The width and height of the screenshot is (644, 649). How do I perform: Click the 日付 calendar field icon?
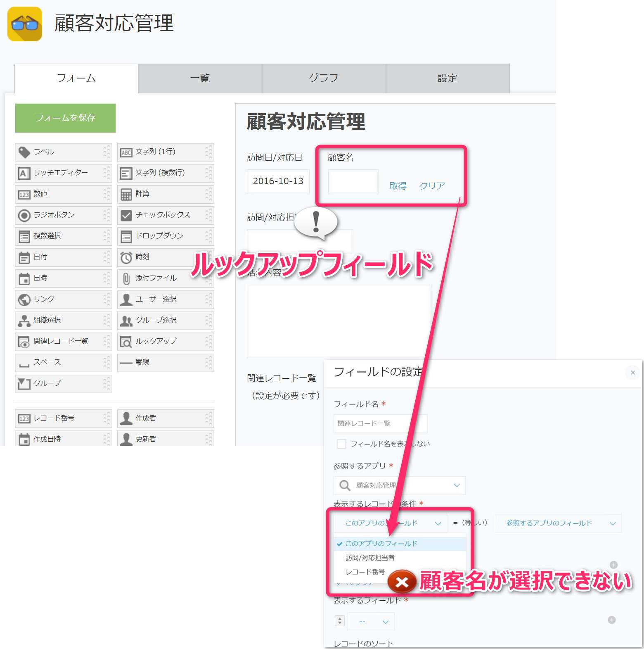24,257
